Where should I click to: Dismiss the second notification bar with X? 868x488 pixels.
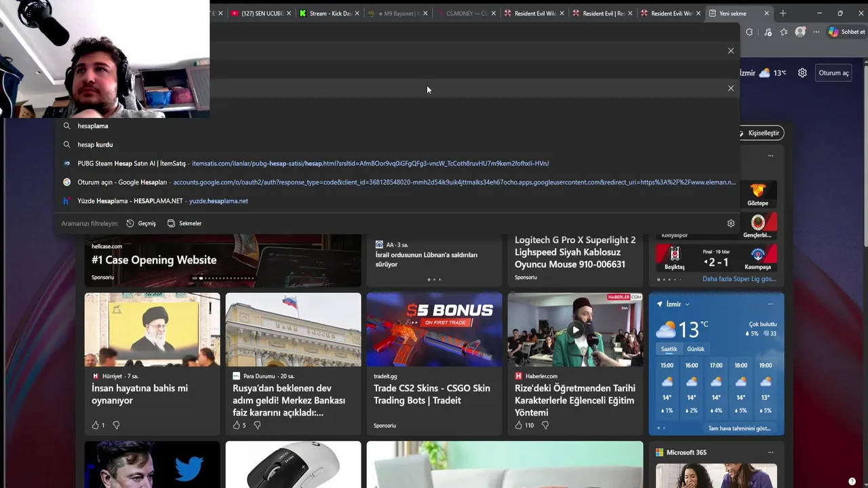[x=731, y=88]
